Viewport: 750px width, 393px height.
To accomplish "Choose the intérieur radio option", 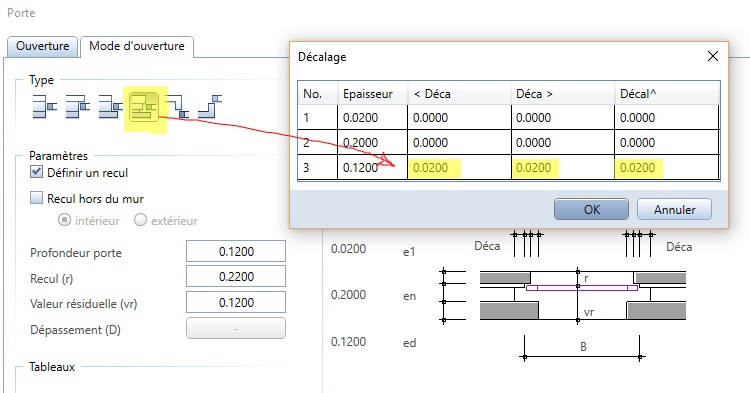I will click(x=64, y=220).
